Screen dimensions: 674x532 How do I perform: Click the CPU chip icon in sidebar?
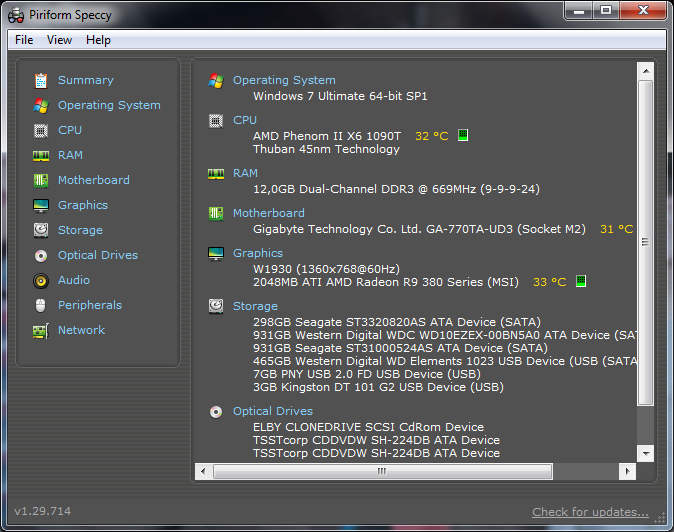[41, 130]
